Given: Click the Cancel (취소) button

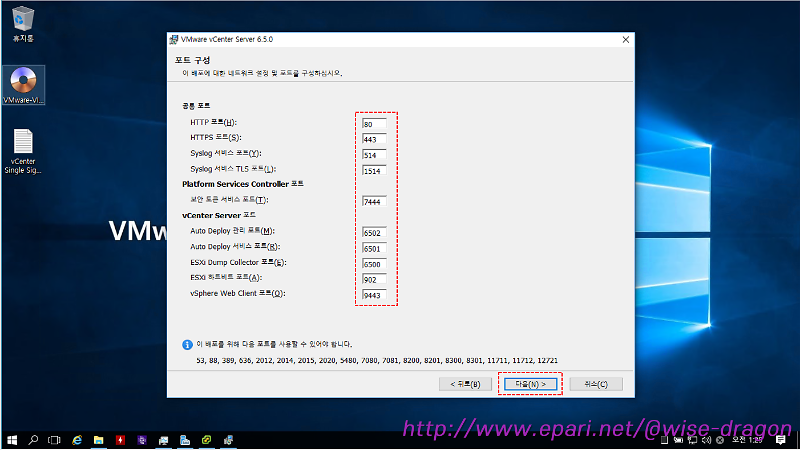Looking at the screenshot, I should 596,384.
